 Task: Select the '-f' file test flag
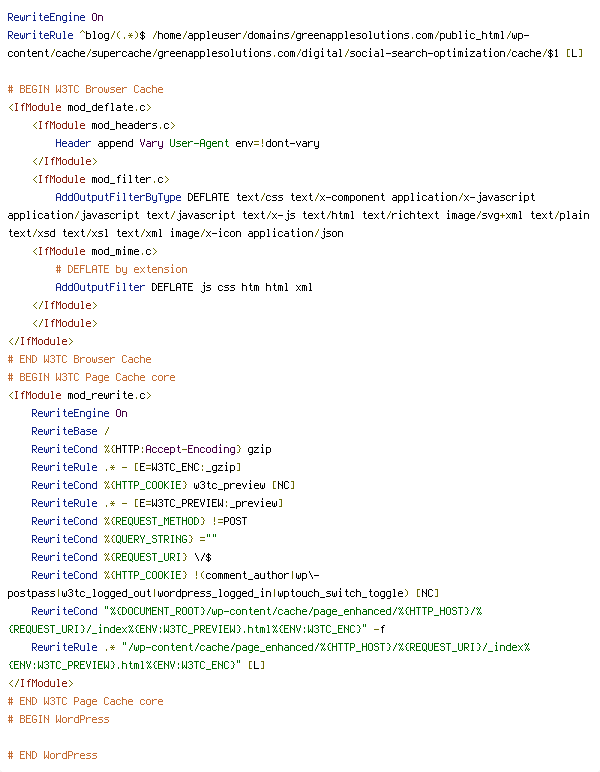379,629
